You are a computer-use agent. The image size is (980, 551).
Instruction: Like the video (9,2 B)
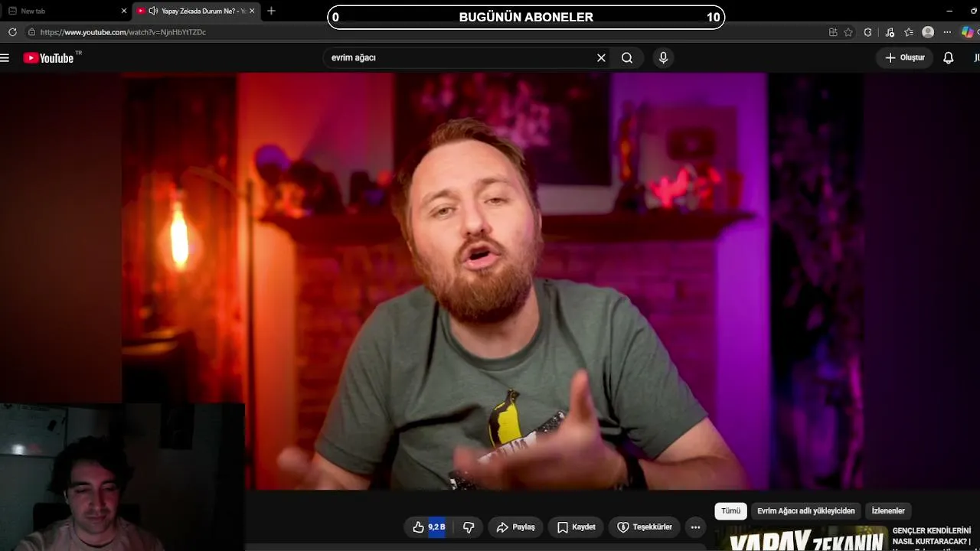tap(429, 527)
